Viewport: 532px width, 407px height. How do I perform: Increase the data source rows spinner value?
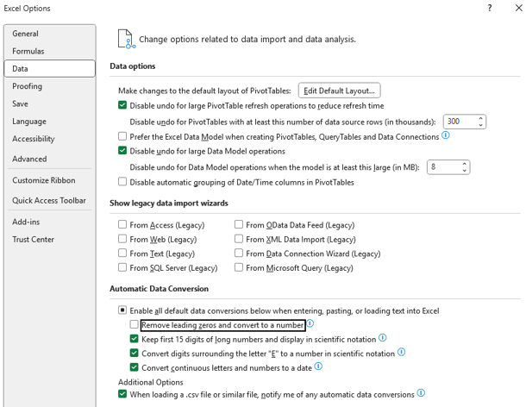(x=480, y=119)
